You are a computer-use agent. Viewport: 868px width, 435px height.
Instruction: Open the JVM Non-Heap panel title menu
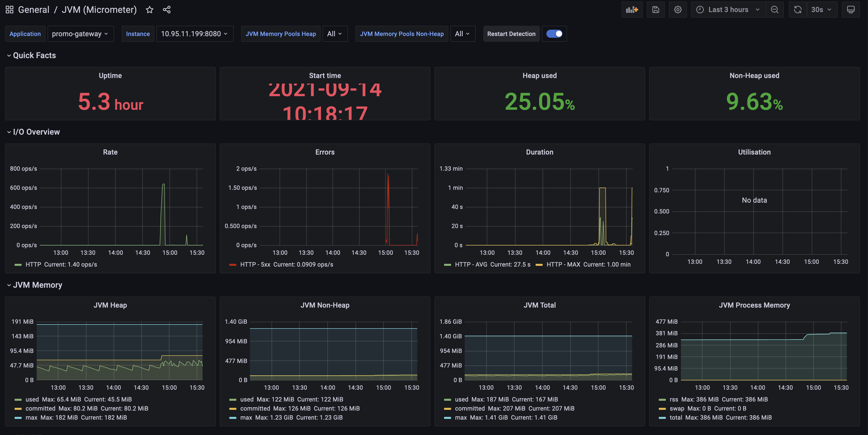pos(325,305)
